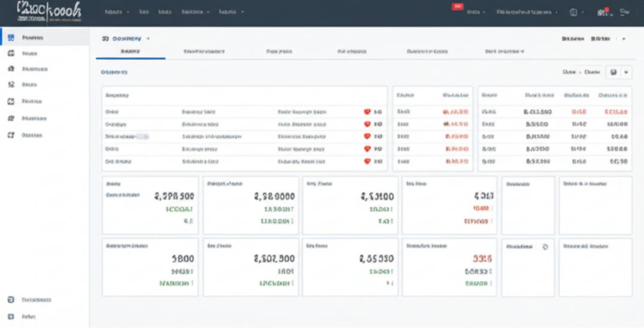This screenshot has height=328, width=644.
Task: Click the square help icon in top header
Action: [x=573, y=12]
